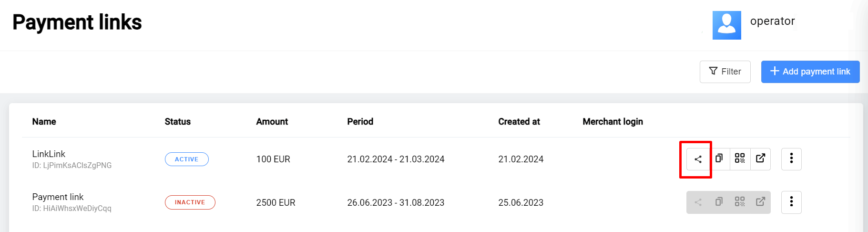Click the share icon for LinkLink

click(x=698, y=159)
